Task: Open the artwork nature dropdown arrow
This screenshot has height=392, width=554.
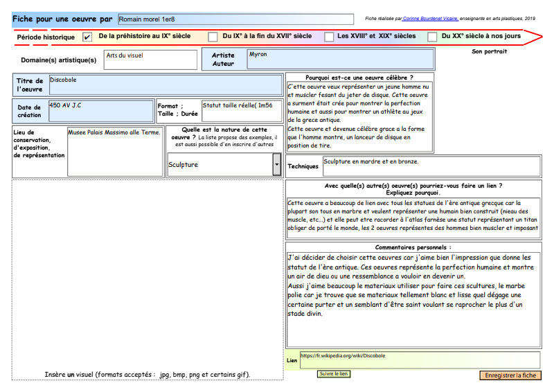Action: pos(277,164)
